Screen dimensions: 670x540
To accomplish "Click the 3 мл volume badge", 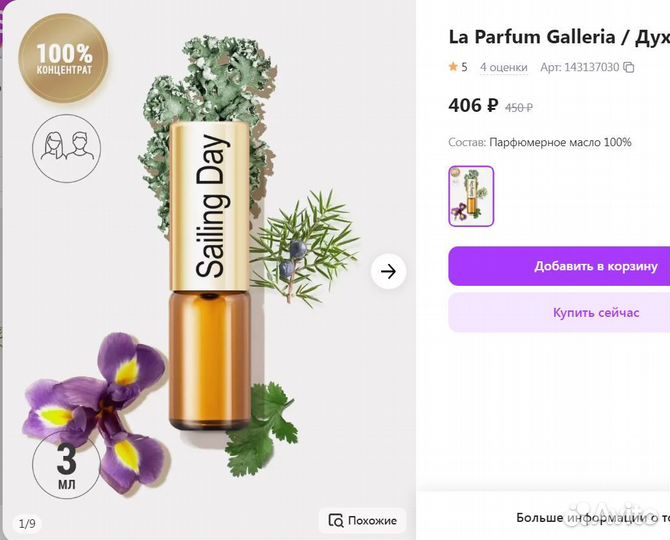I will (66, 467).
